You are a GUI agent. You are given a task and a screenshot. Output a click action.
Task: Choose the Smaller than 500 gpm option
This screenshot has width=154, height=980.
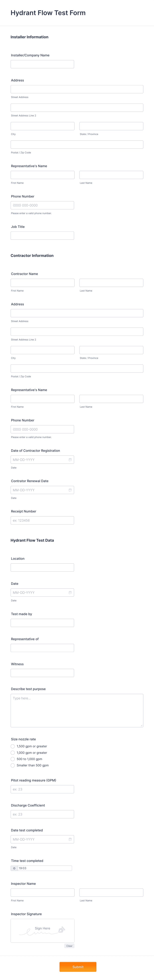13,765
